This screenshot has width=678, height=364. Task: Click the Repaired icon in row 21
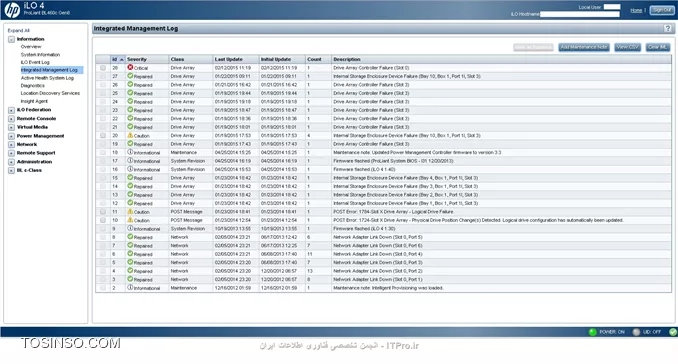click(130, 127)
